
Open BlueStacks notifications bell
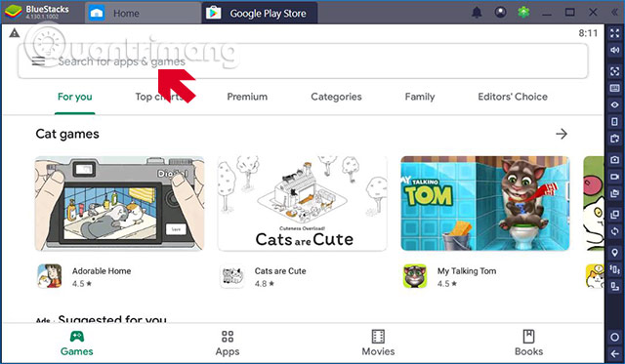pyautogui.click(x=477, y=13)
